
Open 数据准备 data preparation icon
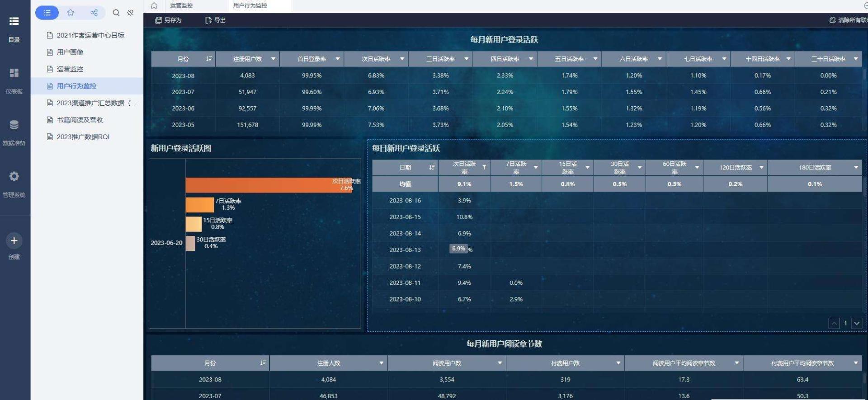point(14,125)
